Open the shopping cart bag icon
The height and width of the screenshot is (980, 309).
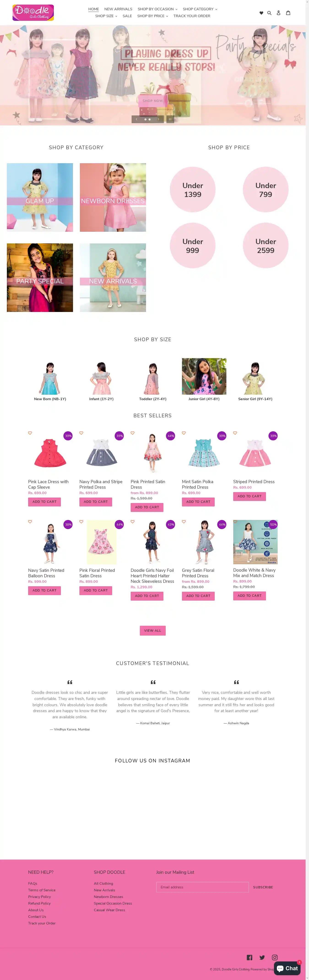pyautogui.click(x=288, y=13)
